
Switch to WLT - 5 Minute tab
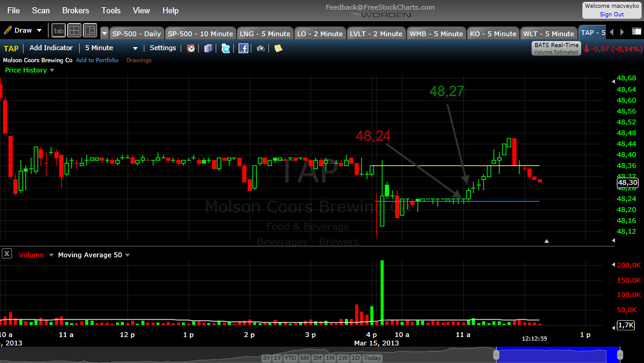coord(549,34)
